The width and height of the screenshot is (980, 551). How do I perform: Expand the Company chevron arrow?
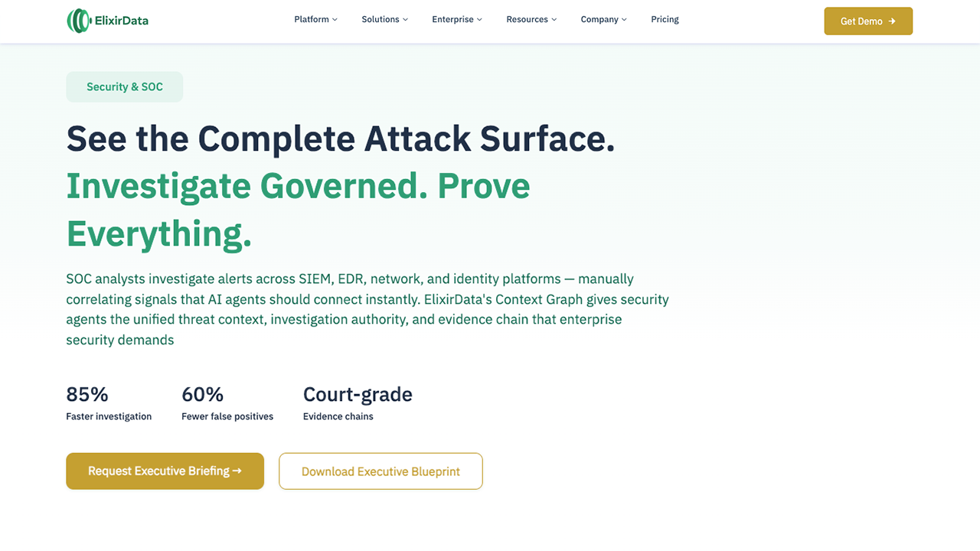pyautogui.click(x=624, y=20)
